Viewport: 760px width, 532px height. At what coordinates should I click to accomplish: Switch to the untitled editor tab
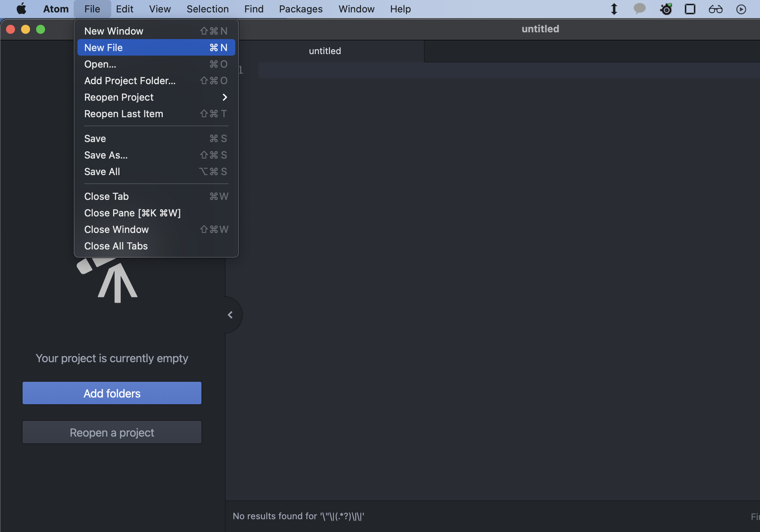(x=325, y=51)
